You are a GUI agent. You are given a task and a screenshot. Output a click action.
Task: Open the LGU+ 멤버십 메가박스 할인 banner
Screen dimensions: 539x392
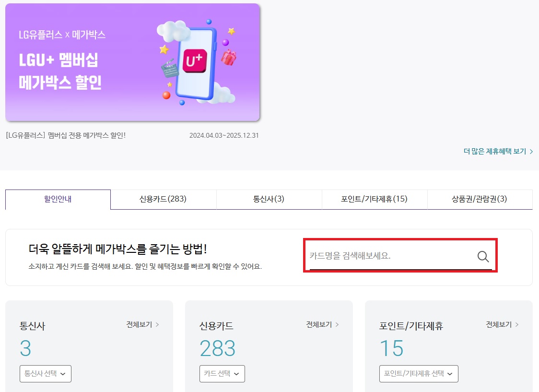132,62
